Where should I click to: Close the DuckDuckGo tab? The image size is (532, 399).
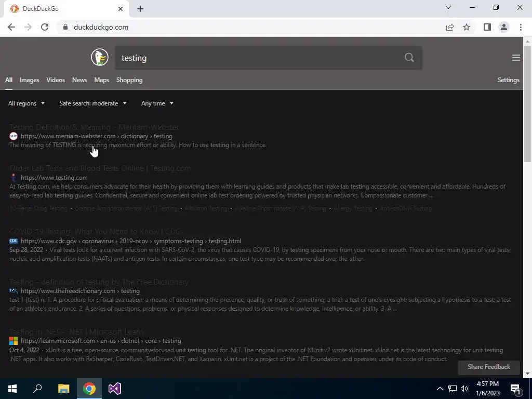click(121, 9)
